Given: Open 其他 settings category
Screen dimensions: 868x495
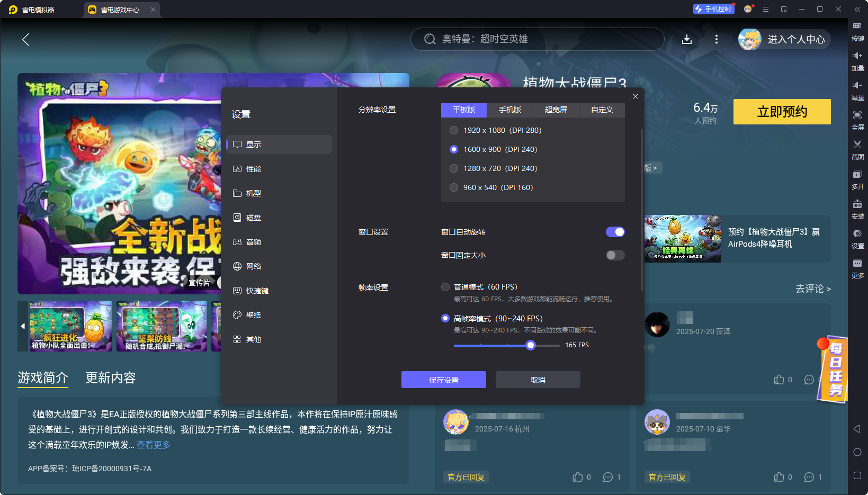Looking at the screenshot, I should 279,339.
